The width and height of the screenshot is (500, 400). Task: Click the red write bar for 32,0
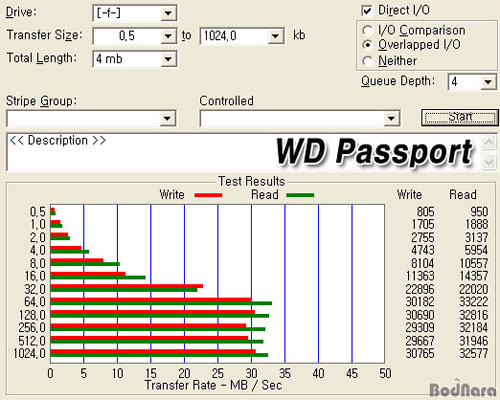coord(127,286)
